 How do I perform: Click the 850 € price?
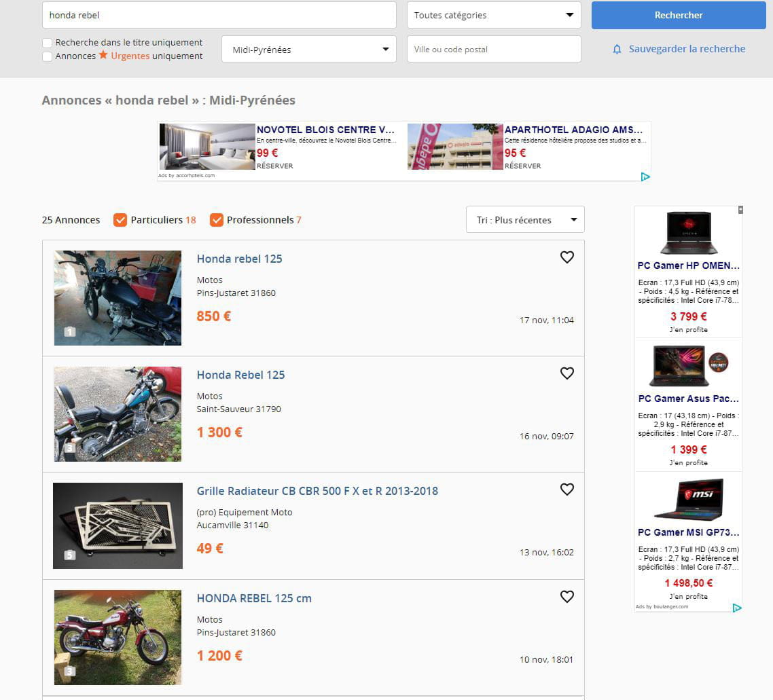tap(213, 316)
